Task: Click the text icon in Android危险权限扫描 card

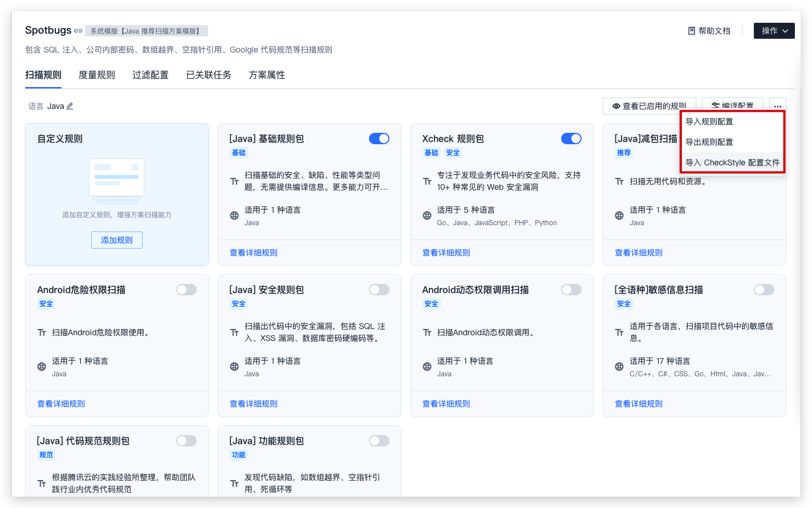Action: (42, 332)
